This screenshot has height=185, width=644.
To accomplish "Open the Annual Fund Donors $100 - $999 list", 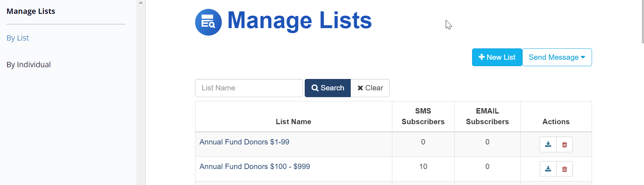I will tap(255, 166).
